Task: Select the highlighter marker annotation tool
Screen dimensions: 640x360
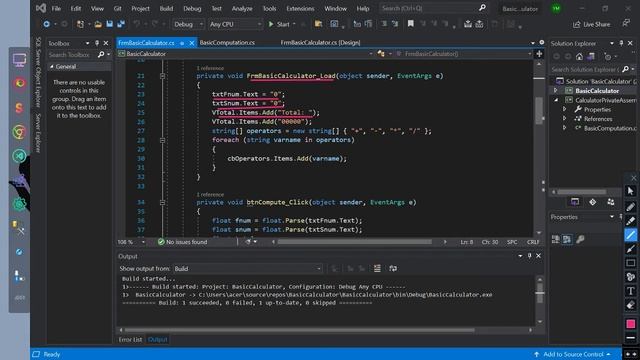Action: click(x=631, y=221)
